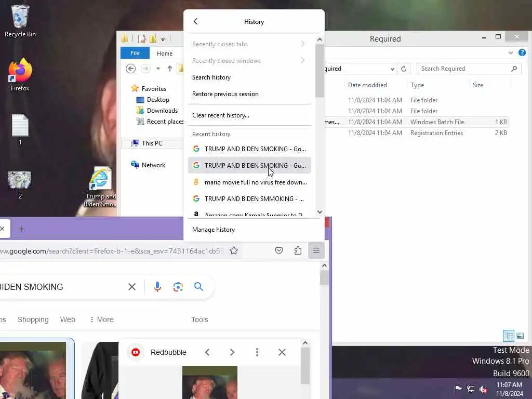Open a new Firefox tab with plus
This screenshot has width=532, height=399.
pos(21,229)
